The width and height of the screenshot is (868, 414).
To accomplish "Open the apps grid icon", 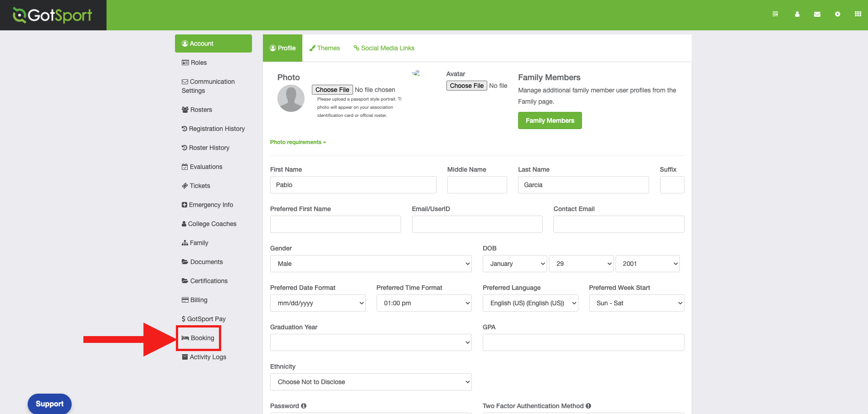I will 858,14.
